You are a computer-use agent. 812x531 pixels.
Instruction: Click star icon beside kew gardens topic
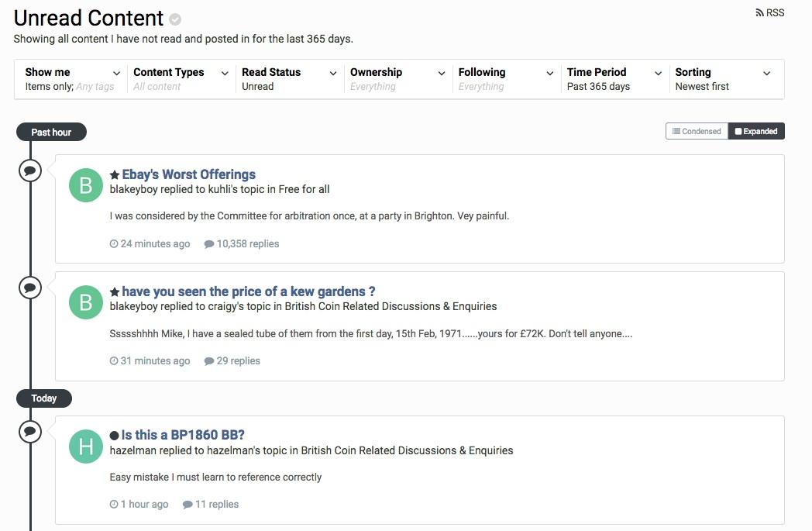[x=115, y=292]
